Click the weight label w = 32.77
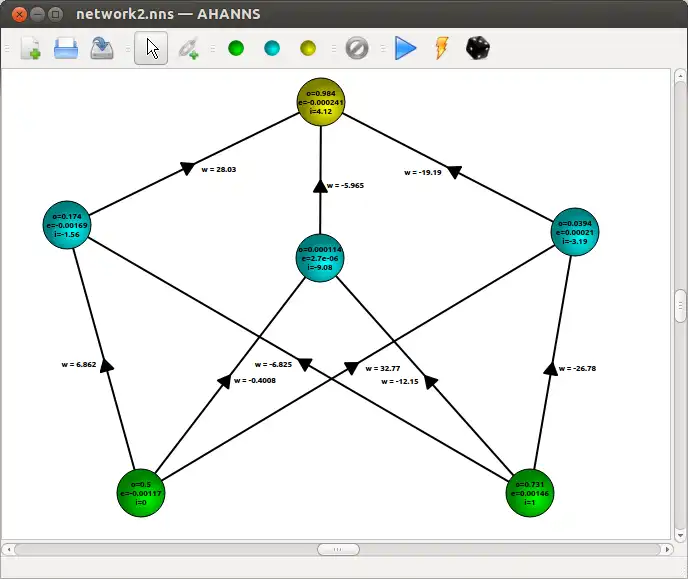 [x=383, y=368]
